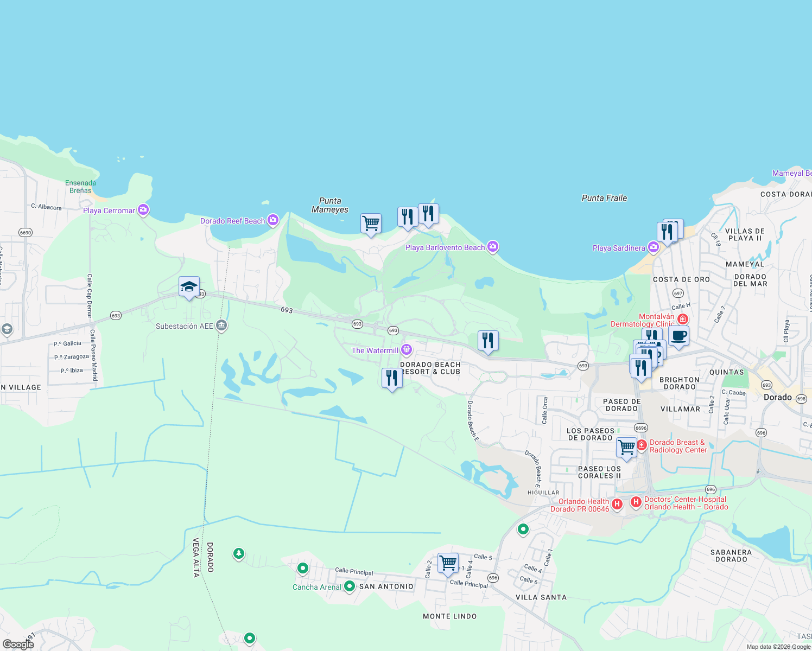This screenshot has width=812, height=651.
Task: Select The Watermill purple attraction icon
Action: tap(407, 350)
